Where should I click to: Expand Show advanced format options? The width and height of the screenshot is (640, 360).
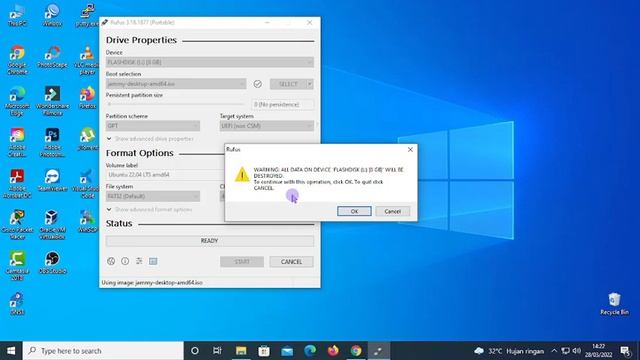149,209
